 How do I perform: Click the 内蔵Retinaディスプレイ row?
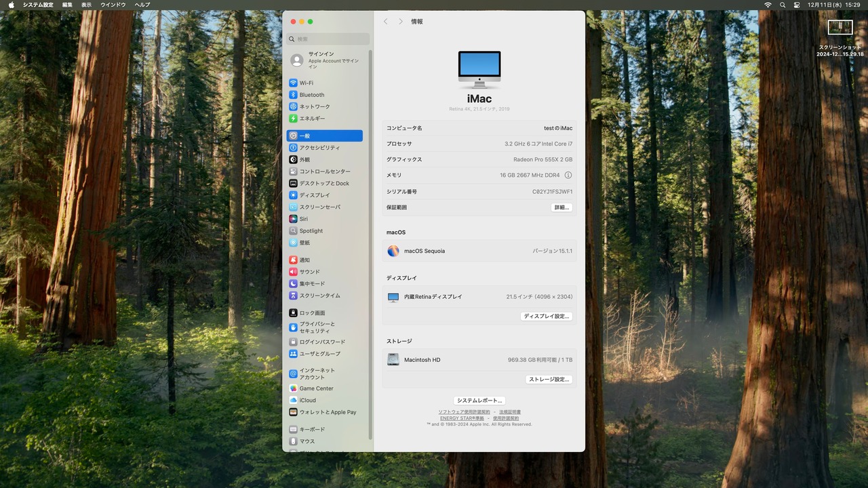click(x=479, y=297)
